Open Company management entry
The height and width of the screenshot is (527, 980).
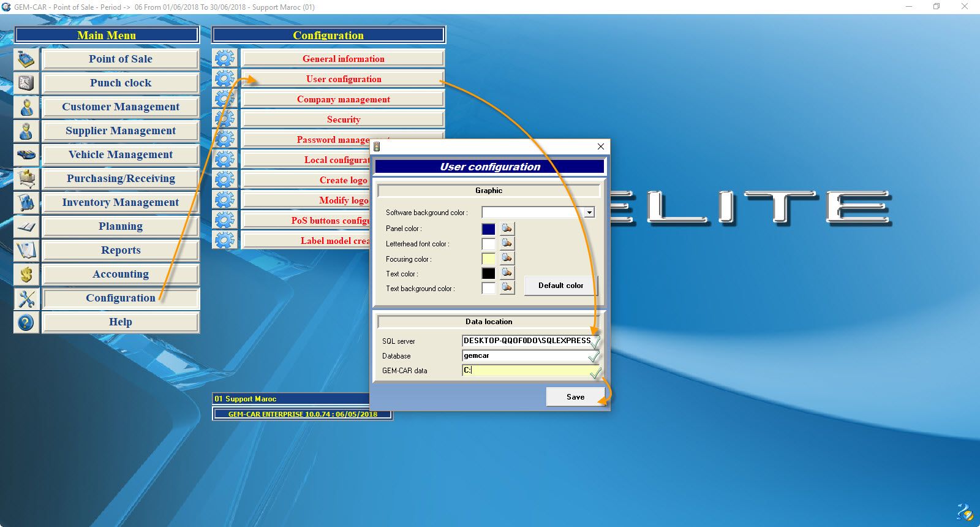pyautogui.click(x=343, y=99)
